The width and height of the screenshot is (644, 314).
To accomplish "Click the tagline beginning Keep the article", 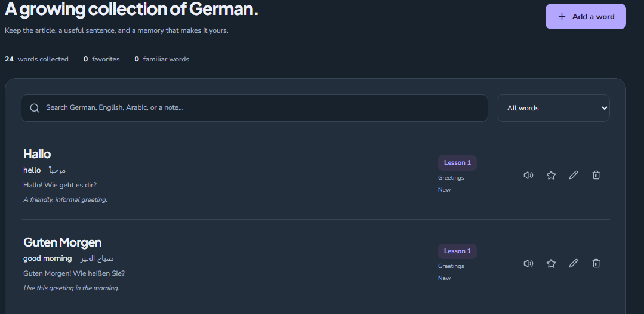I will click(x=116, y=30).
